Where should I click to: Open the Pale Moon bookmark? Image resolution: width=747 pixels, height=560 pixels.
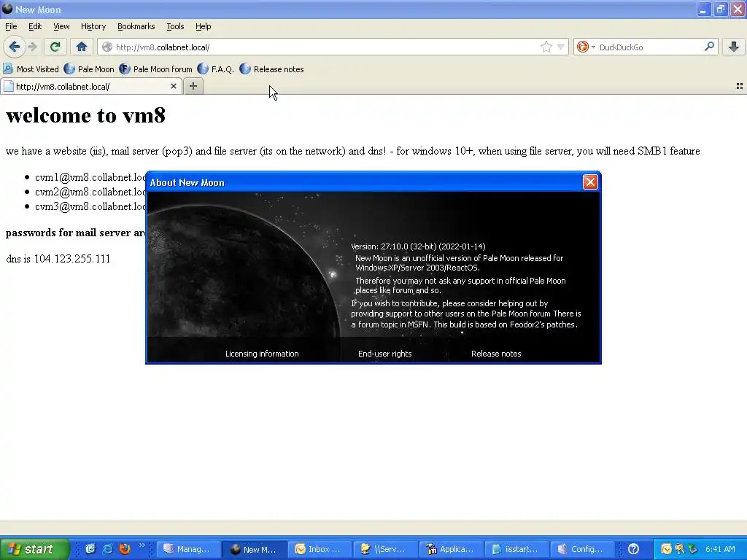[89, 69]
